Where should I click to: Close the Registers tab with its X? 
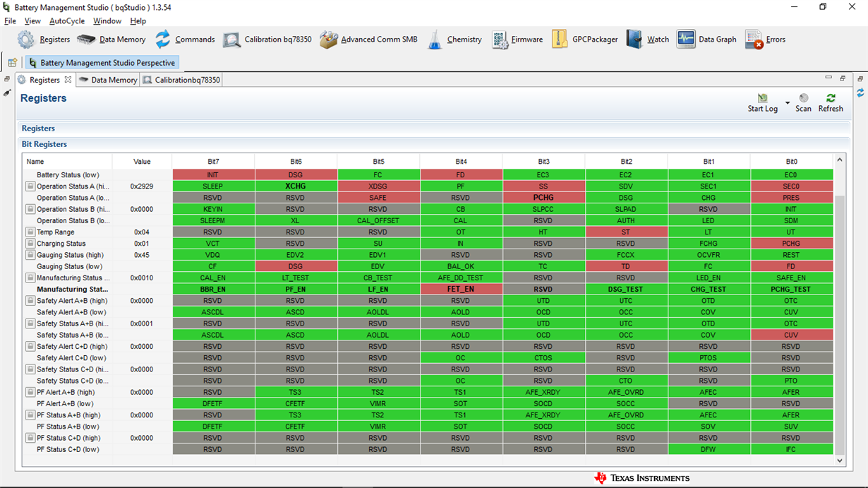pyautogui.click(x=68, y=80)
